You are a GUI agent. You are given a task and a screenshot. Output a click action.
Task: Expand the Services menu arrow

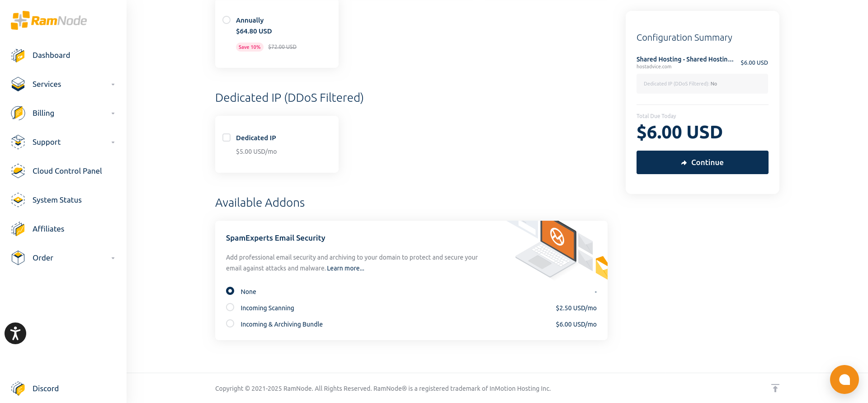(x=113, y=85)
